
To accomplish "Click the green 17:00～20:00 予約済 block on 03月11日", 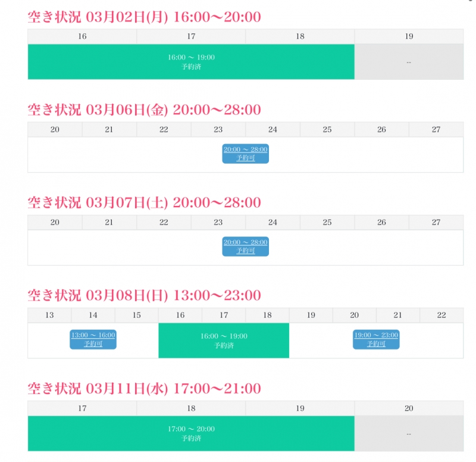I will [x=191, y=433].
